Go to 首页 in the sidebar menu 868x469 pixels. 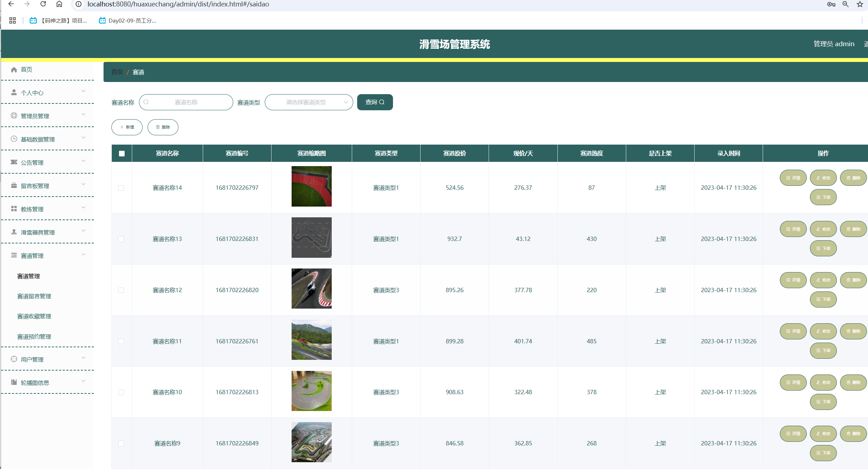click(27, 69)
